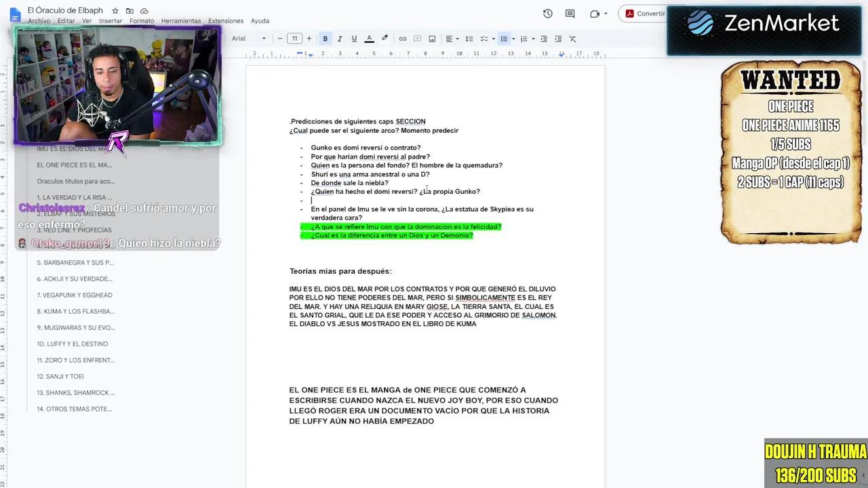Star the document El Óraculo de Elbaph

tap(115, 11)
